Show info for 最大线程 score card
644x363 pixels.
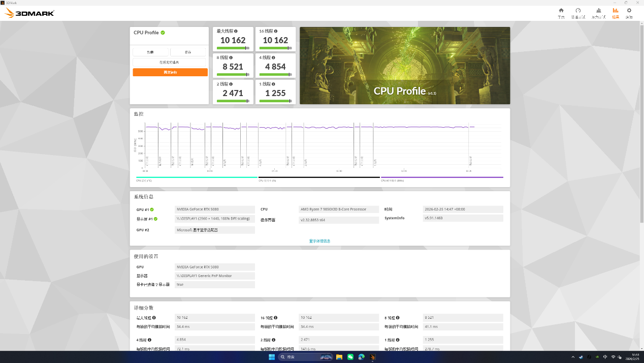[x=236, y=31]
